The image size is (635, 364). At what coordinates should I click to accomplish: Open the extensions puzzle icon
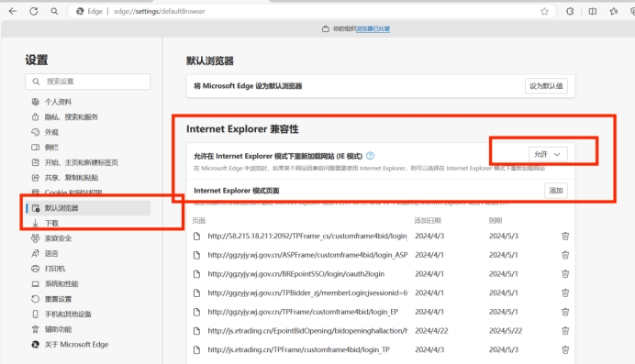[x=570, y=11]
